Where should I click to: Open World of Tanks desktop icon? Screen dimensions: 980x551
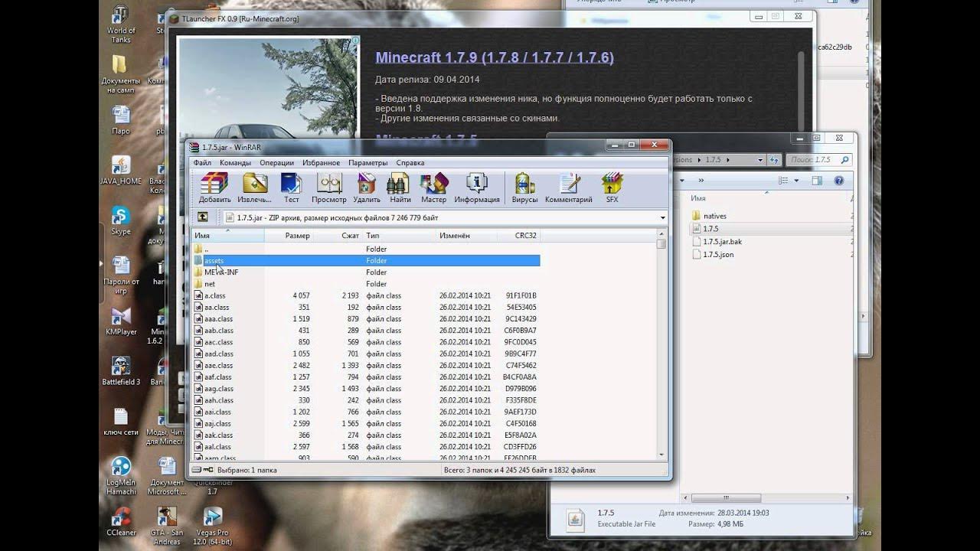pyautogui.click(x=121, y=24)
